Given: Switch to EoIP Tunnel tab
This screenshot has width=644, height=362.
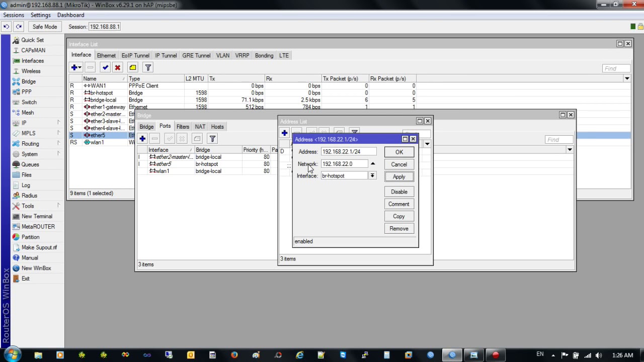Looking at the screenshot, I should 135,55.
